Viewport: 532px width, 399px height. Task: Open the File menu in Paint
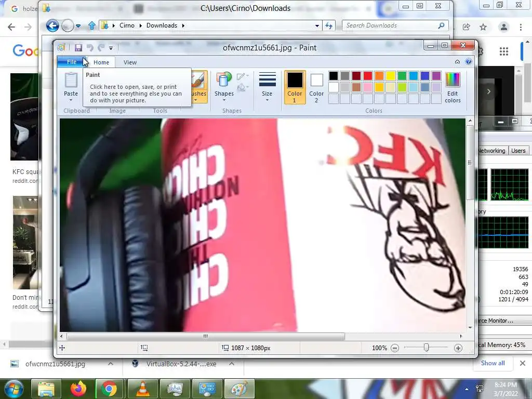coord(72,62)
